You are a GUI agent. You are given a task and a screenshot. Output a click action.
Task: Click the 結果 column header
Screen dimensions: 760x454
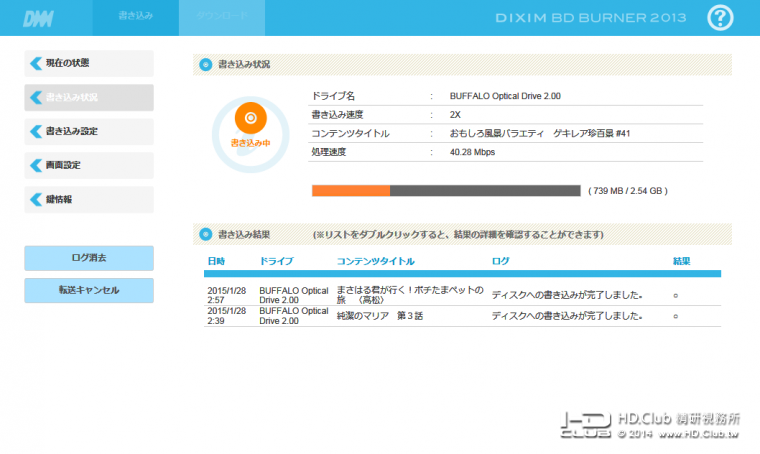681,261
